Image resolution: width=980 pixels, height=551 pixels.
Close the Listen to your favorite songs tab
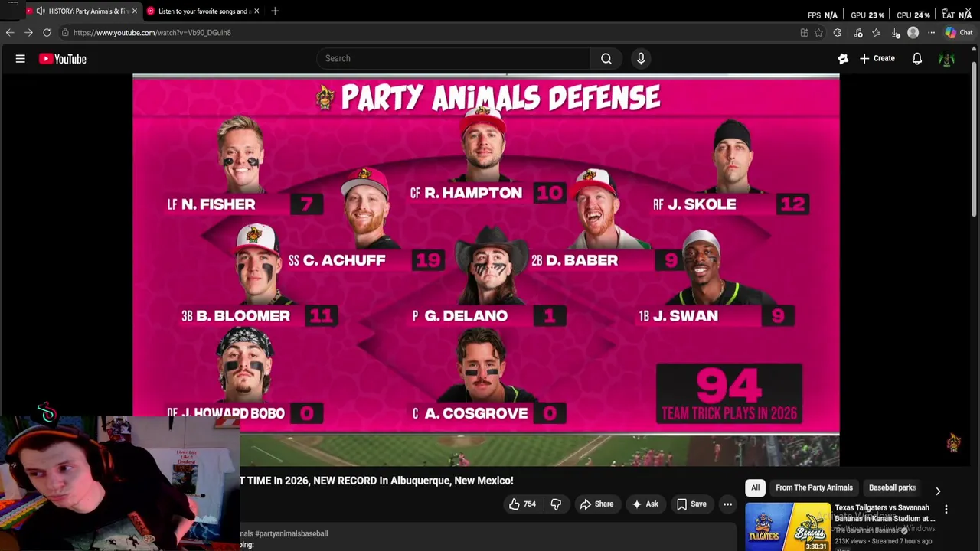click(x=256, y=11)
